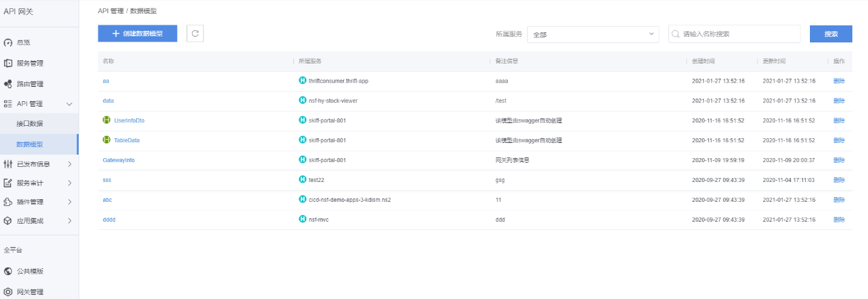Expand the 插件管理 submenu
The width and height of the screenshot is (868, 299).
(69, 202)
